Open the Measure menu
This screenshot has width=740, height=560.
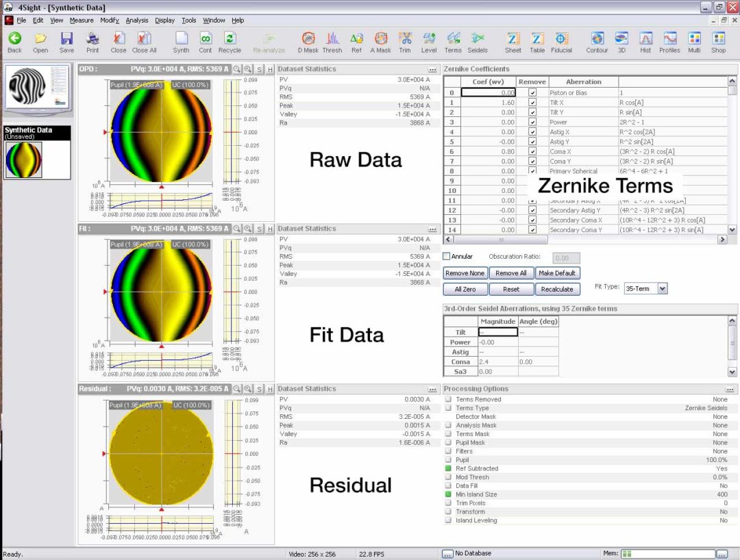[x=82, y=20]
